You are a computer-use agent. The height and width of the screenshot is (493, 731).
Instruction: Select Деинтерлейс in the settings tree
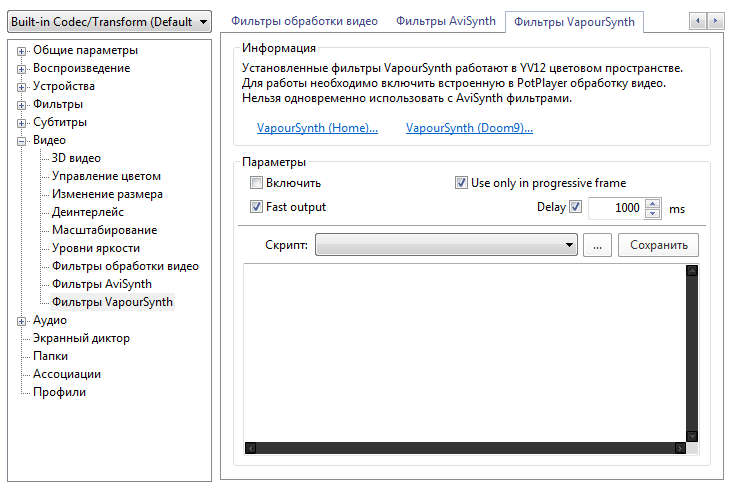[88, 212]
